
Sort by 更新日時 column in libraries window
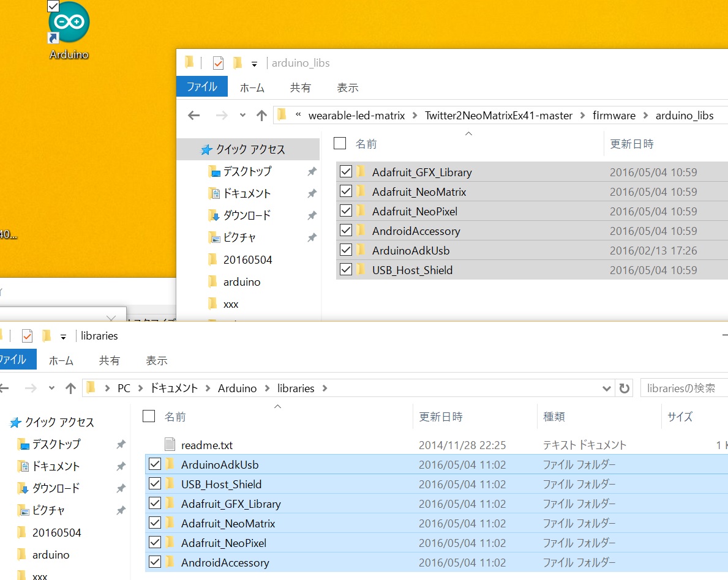point(441,417)
